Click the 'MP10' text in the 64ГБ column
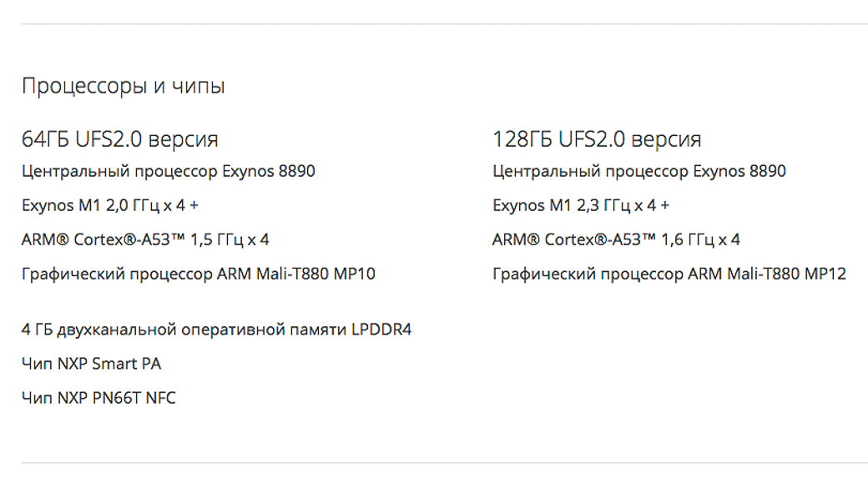Viewport: 868px width, 488px height. [354, 274]
